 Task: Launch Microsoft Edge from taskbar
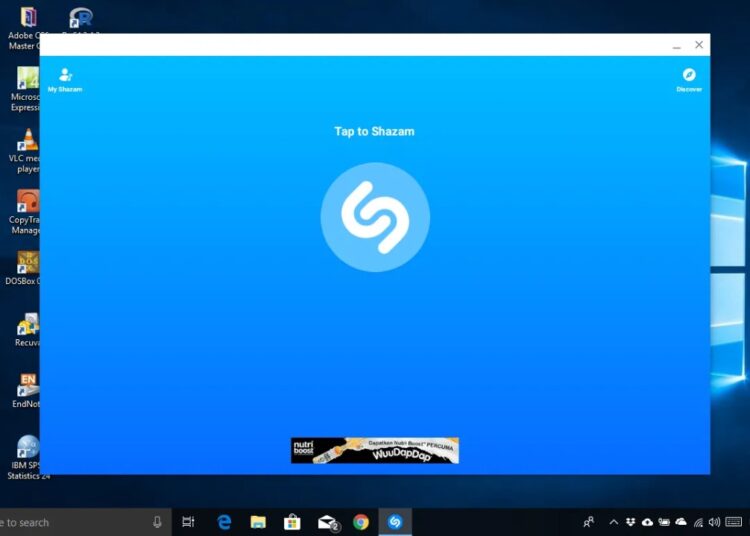[224, 522]
